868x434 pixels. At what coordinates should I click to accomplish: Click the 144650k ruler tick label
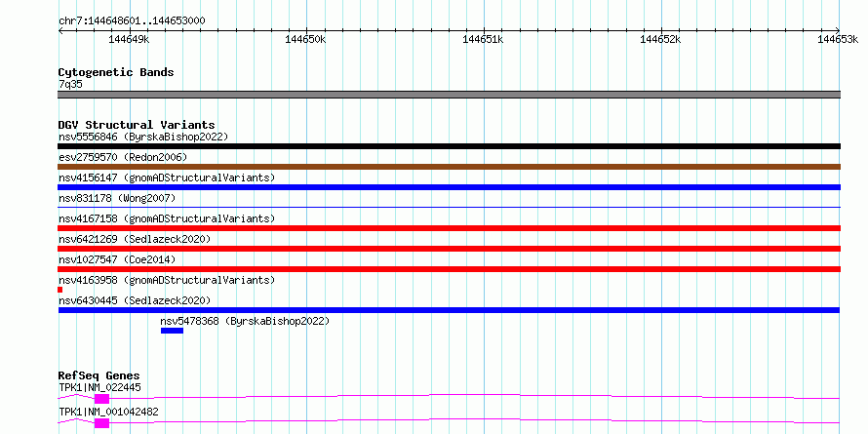click(305, 39)
